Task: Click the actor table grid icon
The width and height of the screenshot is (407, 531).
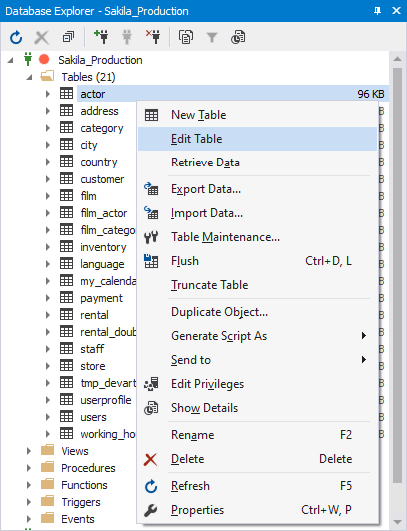Action: pos(66,93)
